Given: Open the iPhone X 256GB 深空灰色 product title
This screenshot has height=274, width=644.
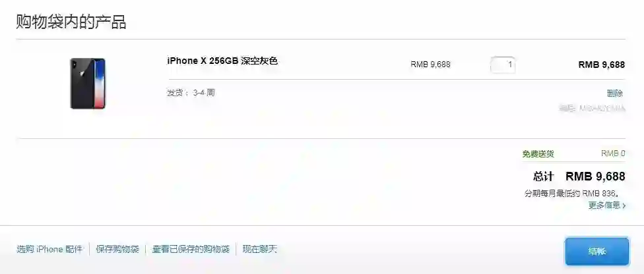Looking at the screenshot, I should (x=222, y=61).
